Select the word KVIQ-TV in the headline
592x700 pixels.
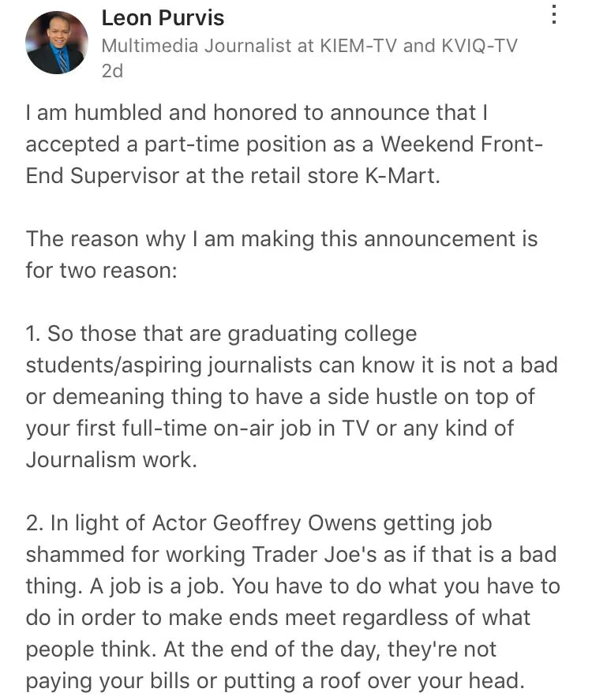pos(479,46)
